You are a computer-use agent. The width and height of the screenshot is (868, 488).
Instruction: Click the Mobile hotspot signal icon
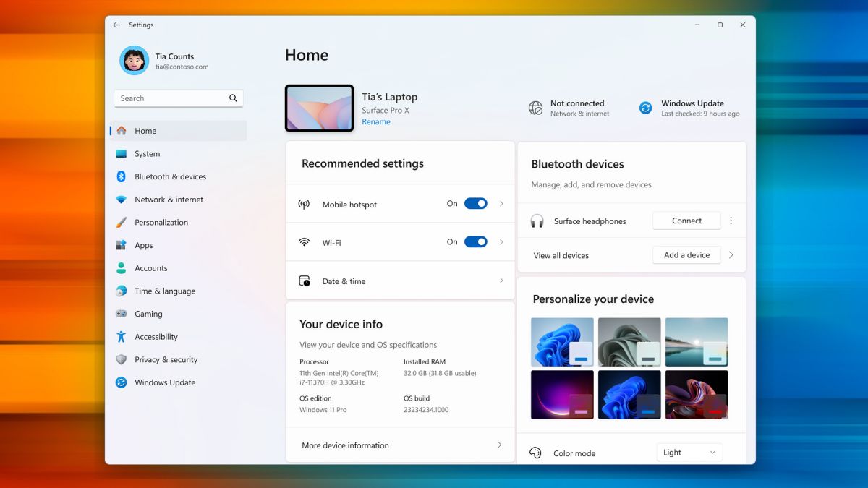pyautogui.click(x=305, y=204)
